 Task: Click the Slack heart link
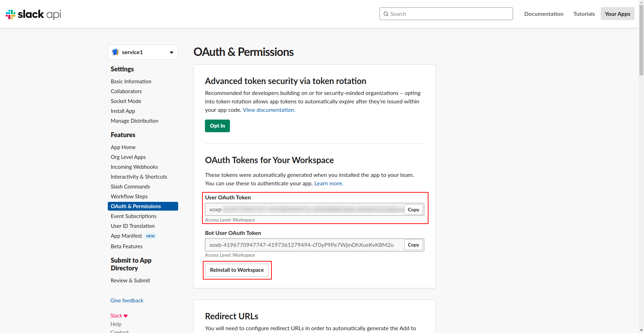119,316
